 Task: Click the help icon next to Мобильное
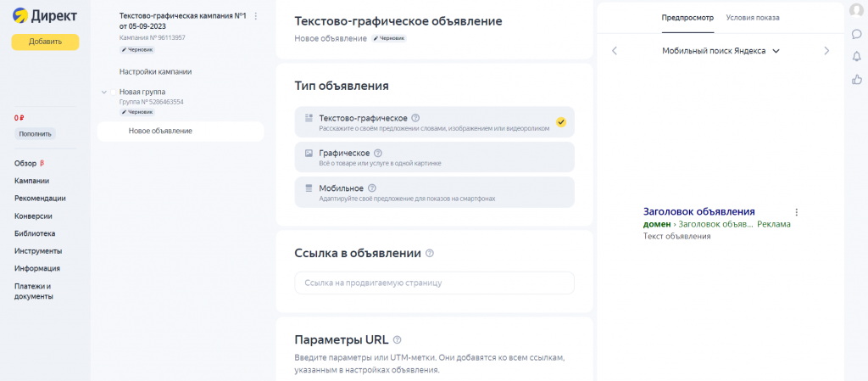371,188
